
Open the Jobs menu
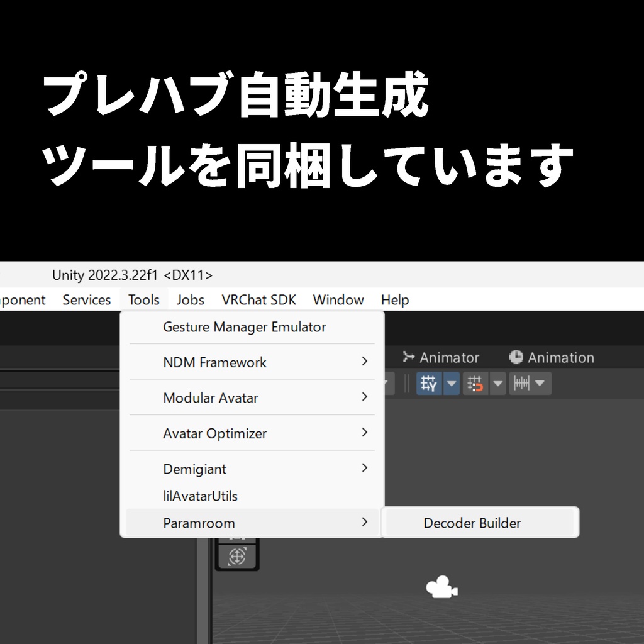190,300
